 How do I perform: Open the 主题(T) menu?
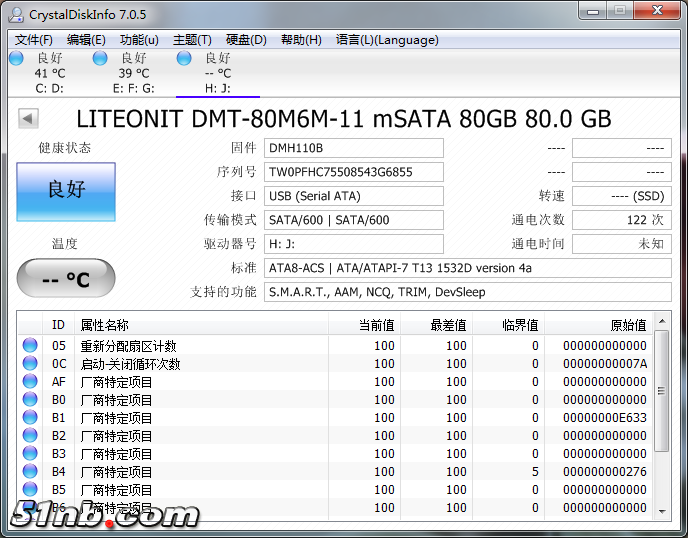point(192,40)
